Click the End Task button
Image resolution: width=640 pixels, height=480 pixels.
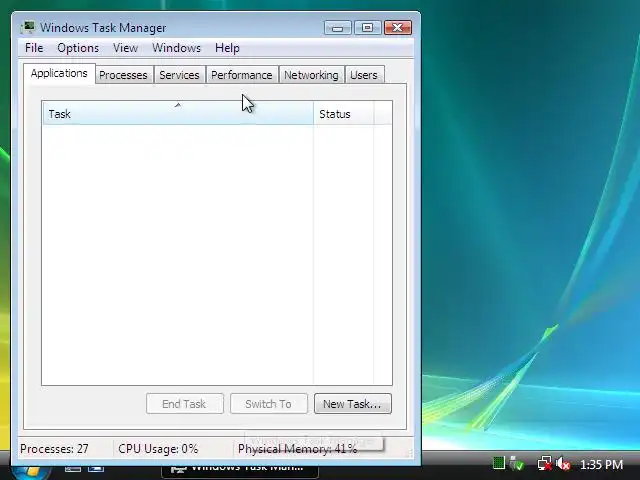tap(184, 404)
